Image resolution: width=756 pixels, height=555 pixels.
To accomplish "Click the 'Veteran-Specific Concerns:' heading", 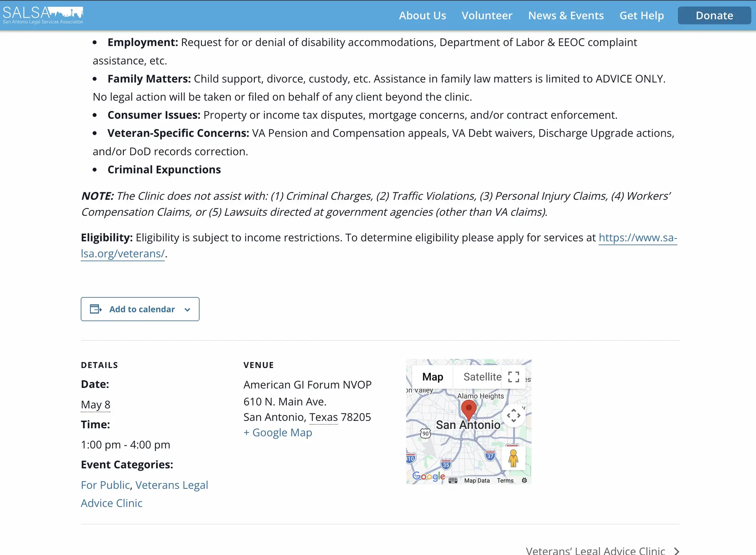I will [178, 133].
